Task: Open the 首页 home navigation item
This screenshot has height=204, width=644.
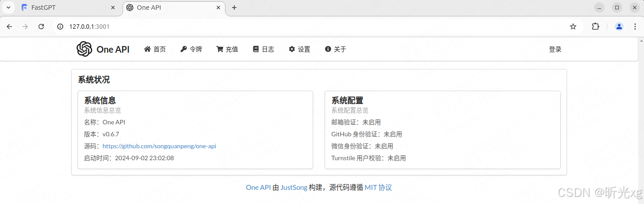Action: (155, 49)
